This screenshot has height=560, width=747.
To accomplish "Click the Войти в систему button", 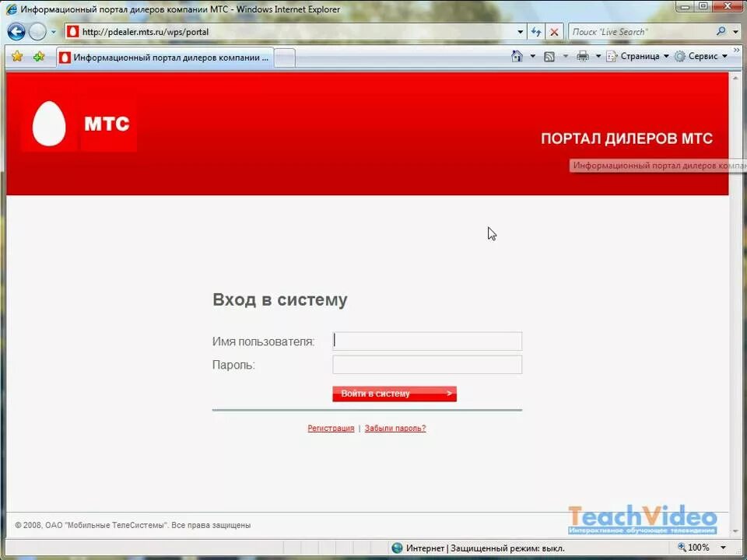I will [395, 394].
